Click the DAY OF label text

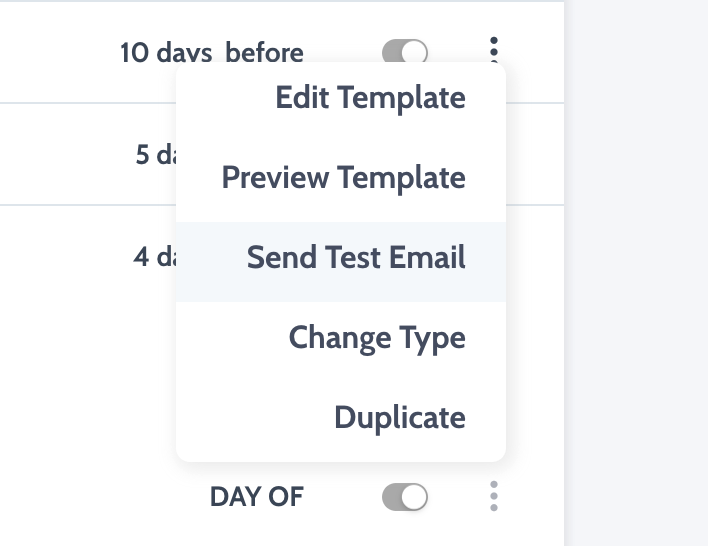tap(256, 497)
